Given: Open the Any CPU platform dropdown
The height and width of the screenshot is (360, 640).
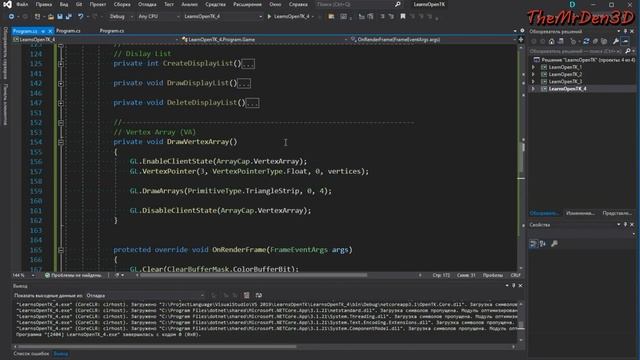Looking at the screenshot, I should point(159,16).
